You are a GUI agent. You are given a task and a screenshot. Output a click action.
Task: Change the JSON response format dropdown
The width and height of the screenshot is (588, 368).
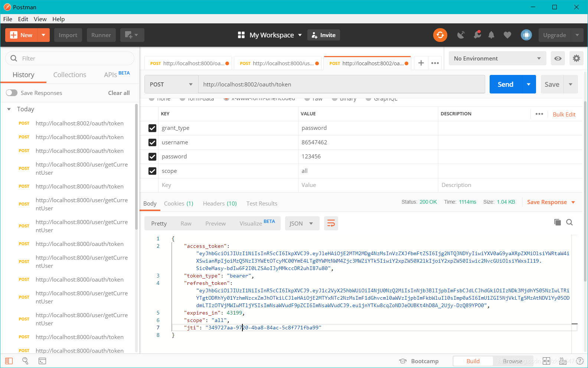(x=302, y=223)
